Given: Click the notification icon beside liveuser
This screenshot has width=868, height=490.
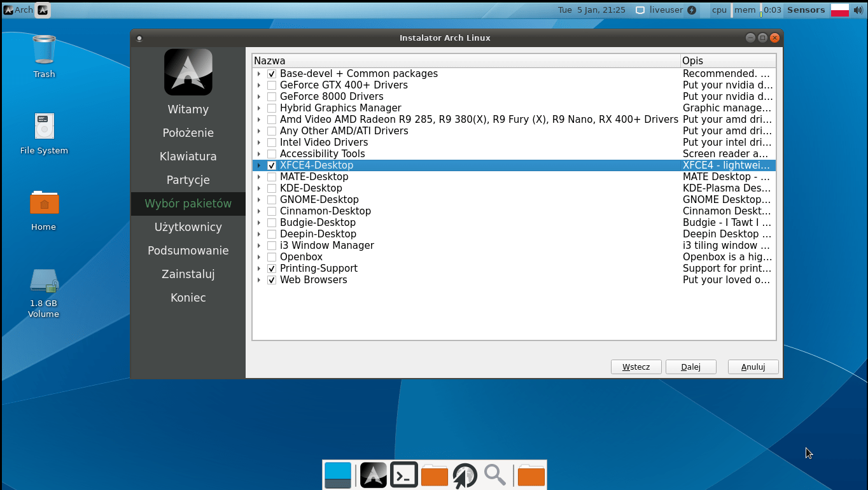Looking at the screenshot, I should [640, 10].
